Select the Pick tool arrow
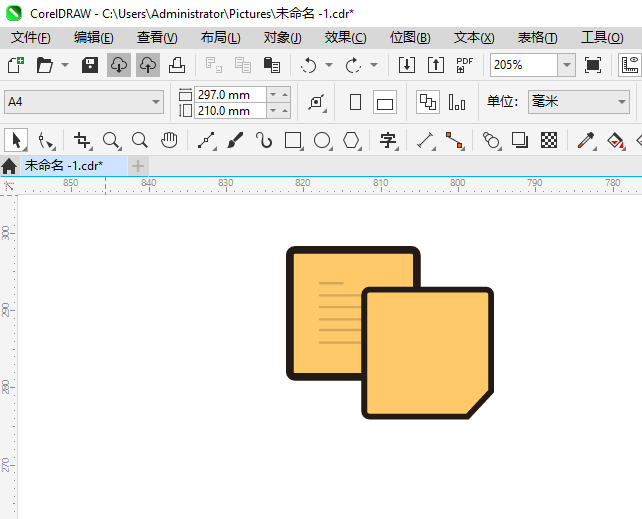 pos(16,140)
